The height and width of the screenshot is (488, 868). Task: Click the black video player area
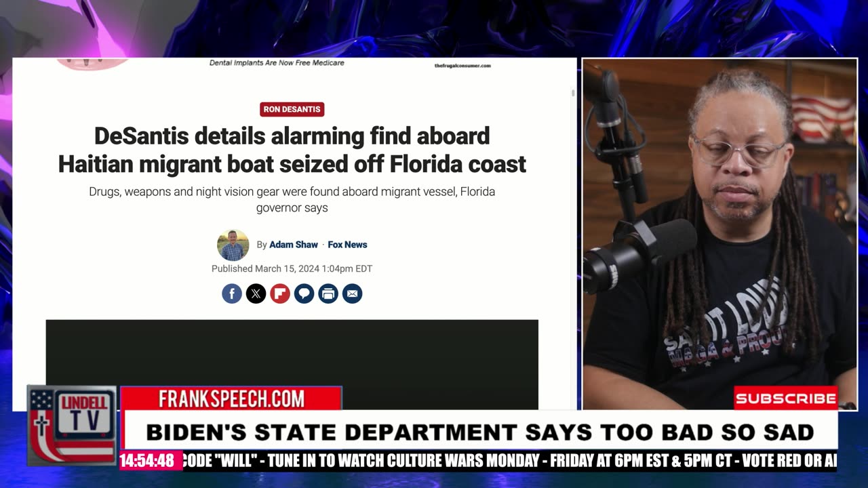click(292, 365)
